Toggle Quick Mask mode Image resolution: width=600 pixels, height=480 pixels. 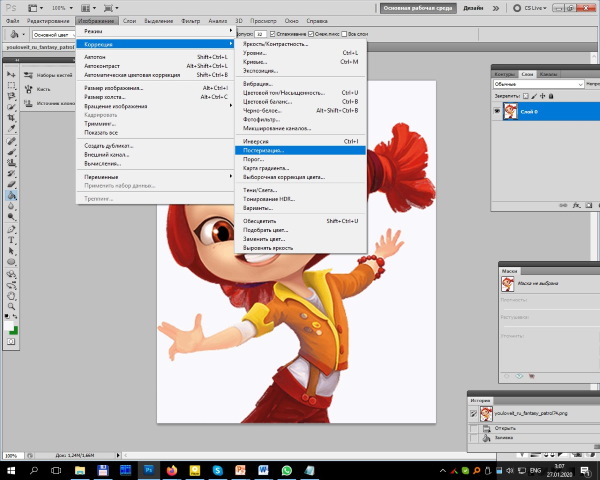11,341
